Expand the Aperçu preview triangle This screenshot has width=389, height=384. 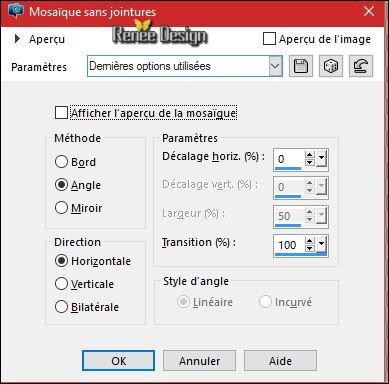(17, 39)
